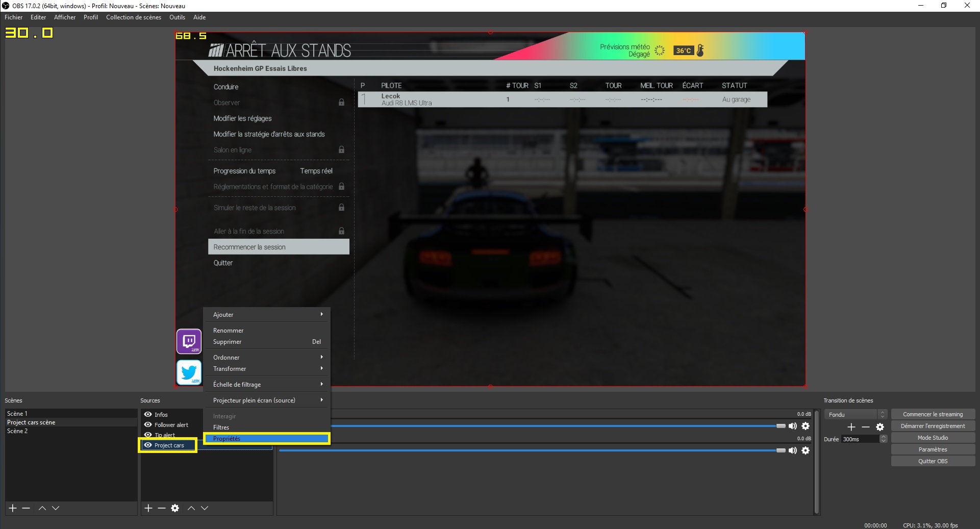Hide the Project cars source
The width and height of the screenshot is (980, 529).
148,445
